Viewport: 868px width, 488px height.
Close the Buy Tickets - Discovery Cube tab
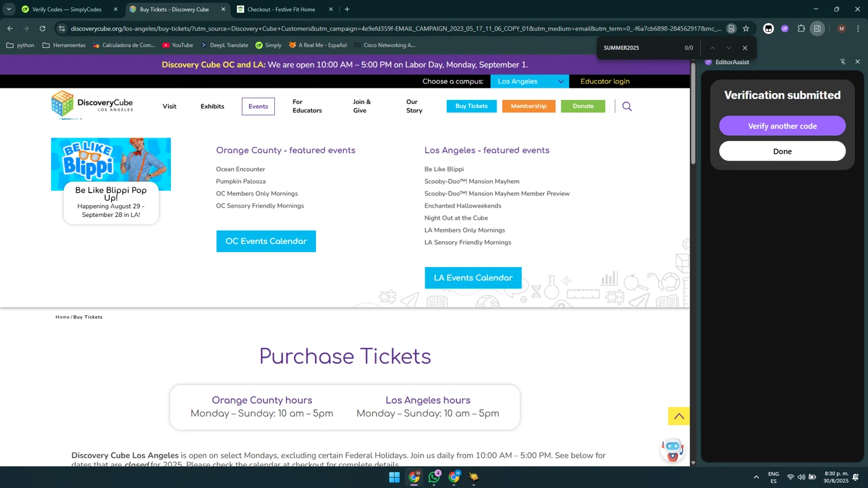223,9
